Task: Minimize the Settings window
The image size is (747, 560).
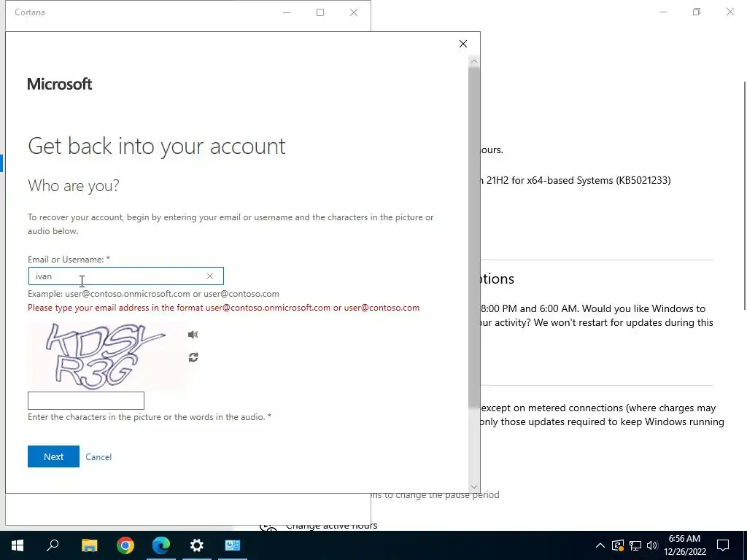Action: pyautogui.click(x=663, y=12)
